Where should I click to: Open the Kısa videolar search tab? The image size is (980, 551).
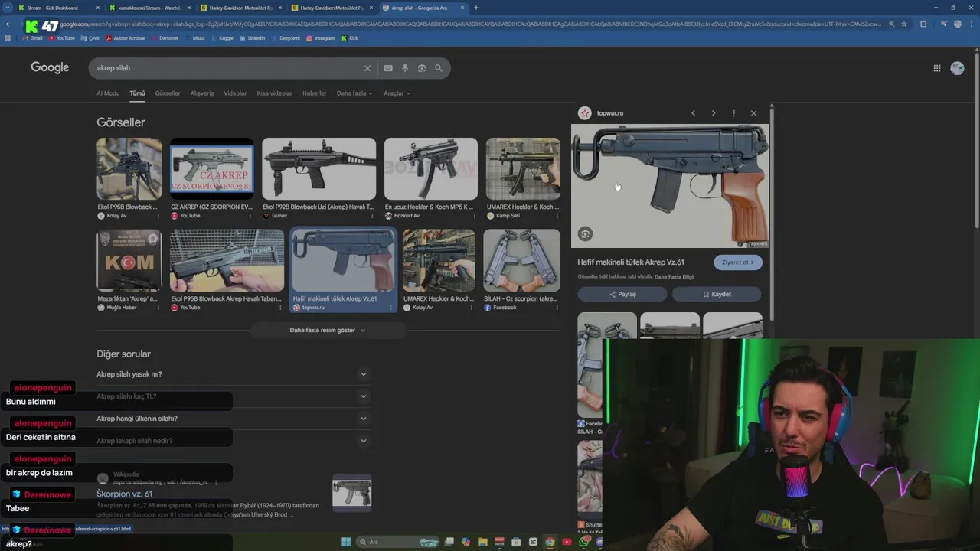(x=274, y=93)
